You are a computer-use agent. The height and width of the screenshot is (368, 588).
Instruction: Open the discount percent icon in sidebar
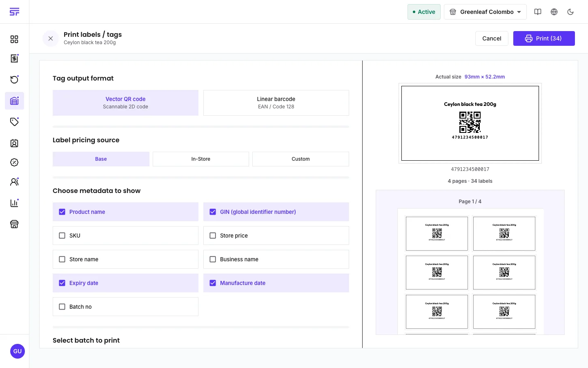(14, 162)
